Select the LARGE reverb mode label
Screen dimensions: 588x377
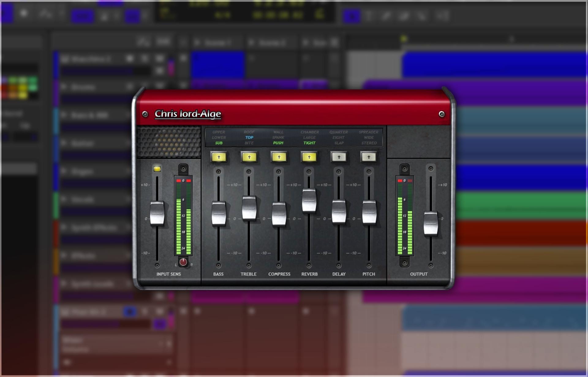pos(309,137)
